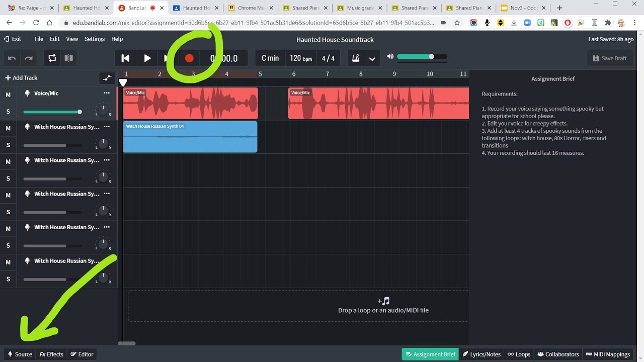
Task: Reload the page in Chrome
Action: 36,23
